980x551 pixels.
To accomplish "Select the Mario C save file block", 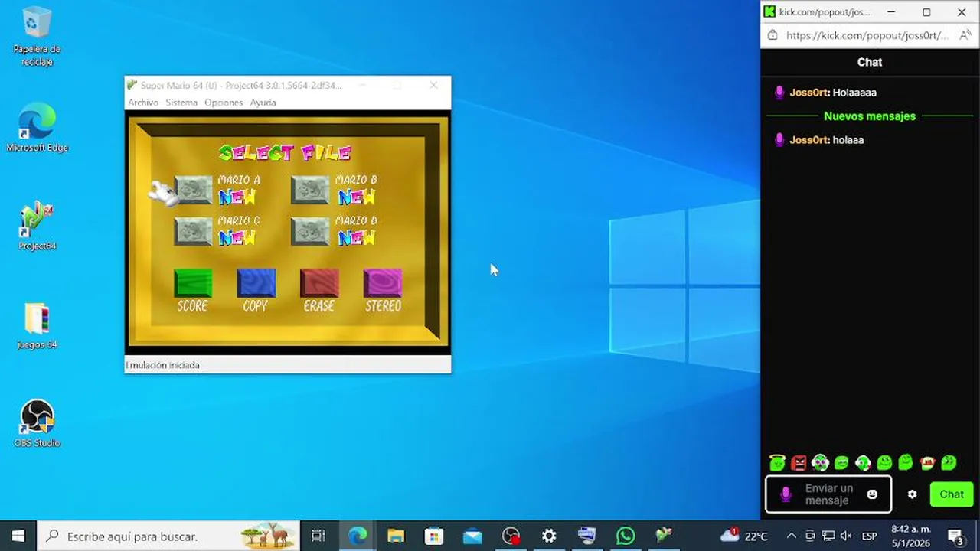I will coord(194,231).
